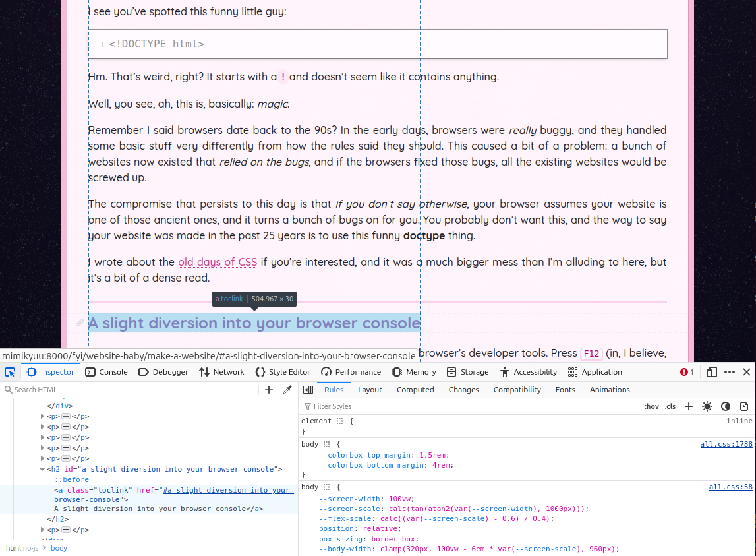Expand the p element below the h2
Image resolution: width=756 pixels, height=556 pixels.
43,530
